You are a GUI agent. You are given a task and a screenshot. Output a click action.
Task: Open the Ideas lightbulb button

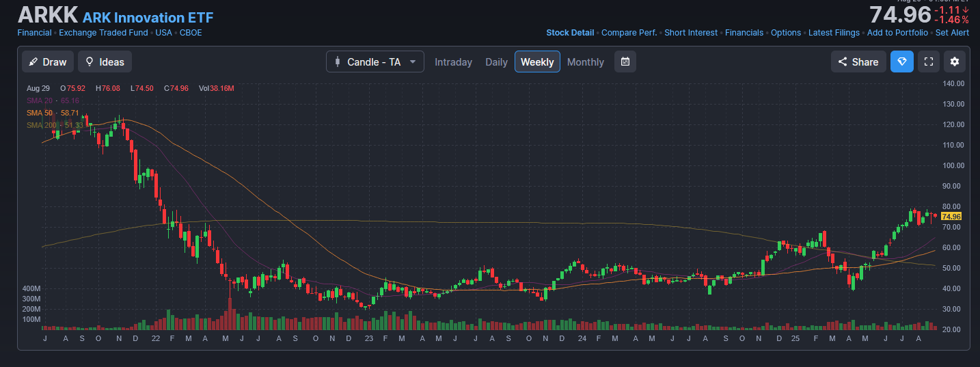pyautogui.click(x=105, y=62)
